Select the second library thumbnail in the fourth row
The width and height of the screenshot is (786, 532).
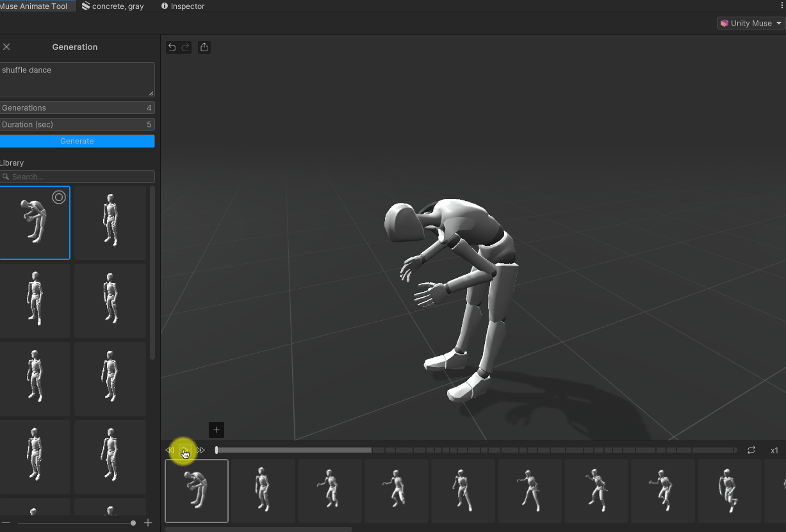coord(110,456)
